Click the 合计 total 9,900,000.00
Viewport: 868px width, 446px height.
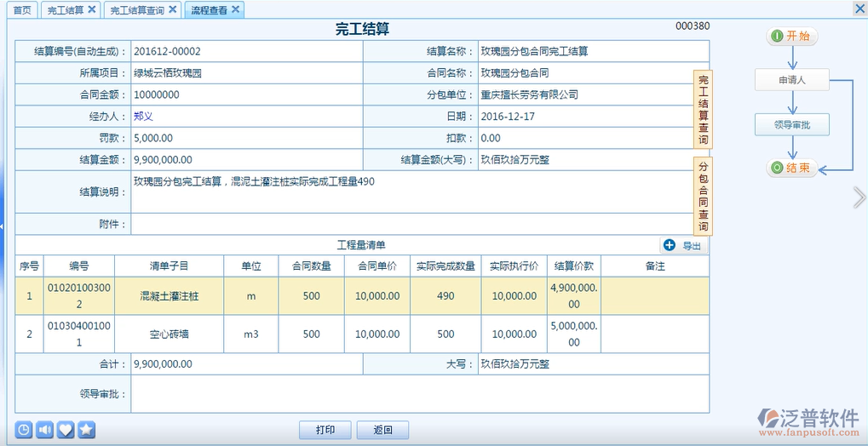click(x=163, y=364)
